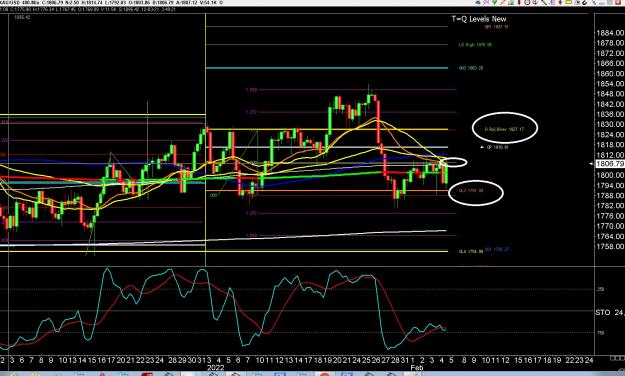Click the blue cloud icon in top toolbar
The height and width of the screenshot is (376, 625).
[x=478, y=2]
